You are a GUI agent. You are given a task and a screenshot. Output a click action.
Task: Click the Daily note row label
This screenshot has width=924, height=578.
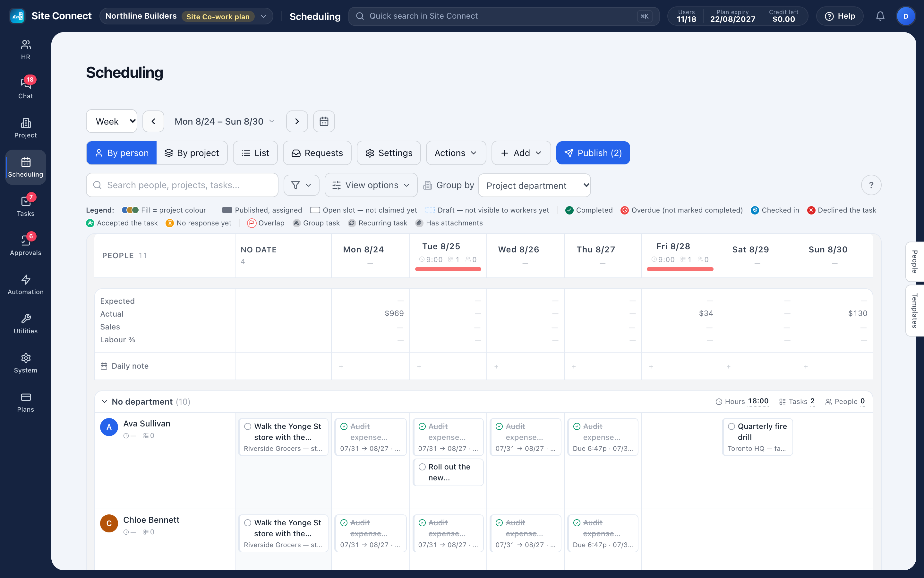130,366
